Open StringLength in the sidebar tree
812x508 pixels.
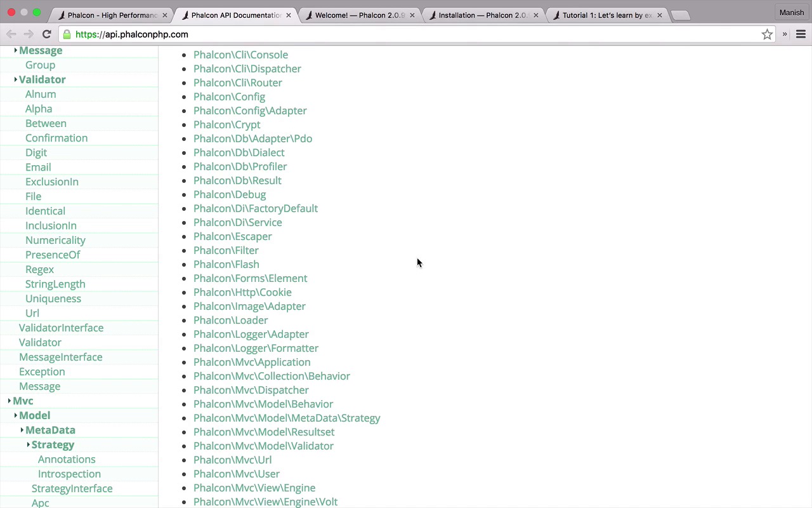pyautogui.click(x=55, y=284)
